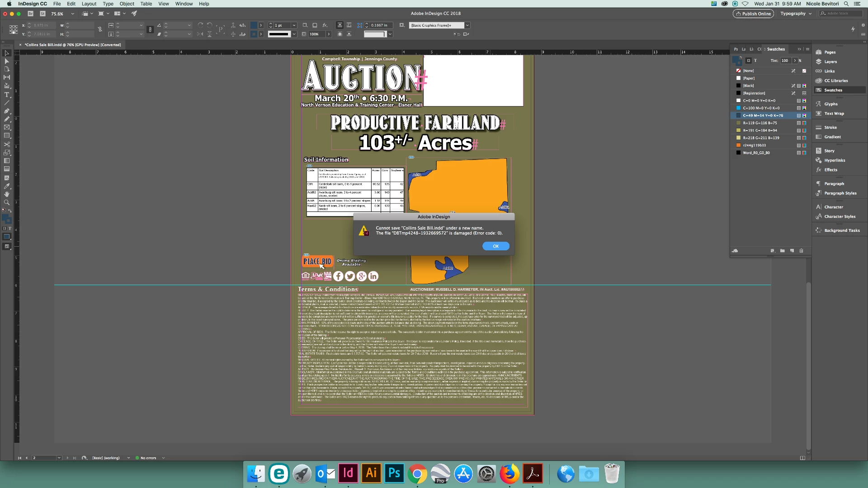The width and height of the screenshot is (868, 488).
Task: Expand the Tint slider arrow
Action: [794, 61]
